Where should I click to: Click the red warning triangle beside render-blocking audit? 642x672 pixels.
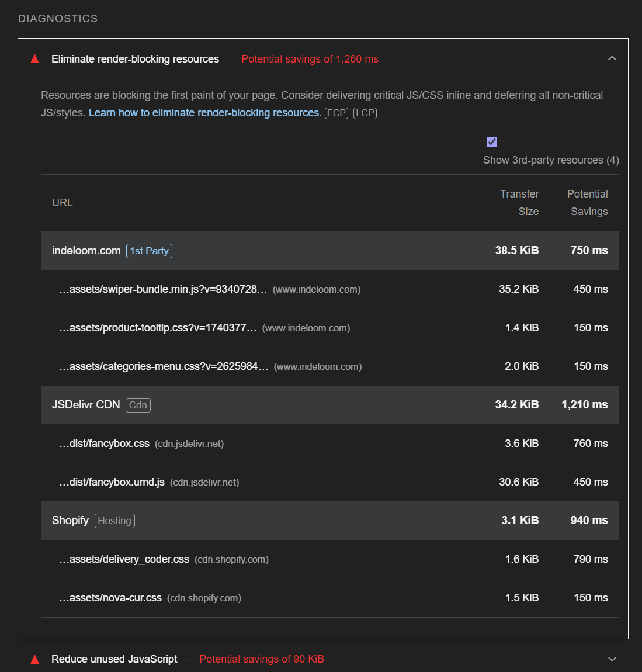35,59
